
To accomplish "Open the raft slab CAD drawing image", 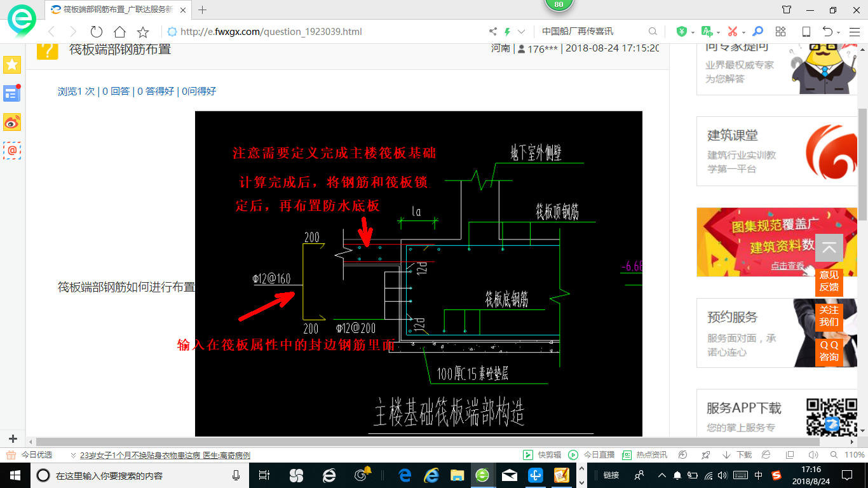I will [x=418, y=273].
